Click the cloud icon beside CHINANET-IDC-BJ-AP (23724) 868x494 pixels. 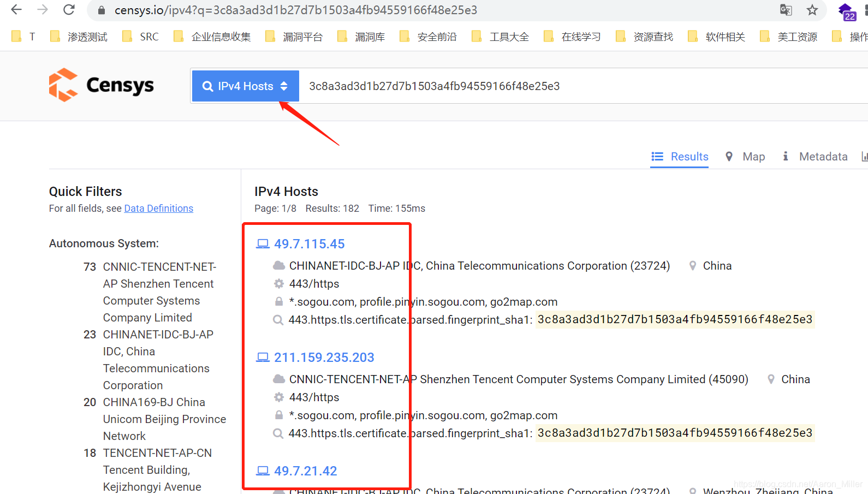point(279,266)
